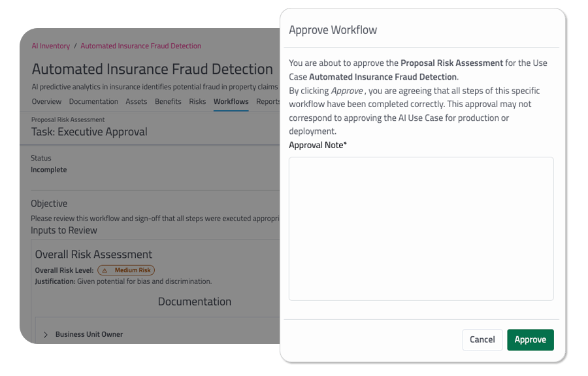Focus the Approval Note text area
The height and width of the screenshot is (376, 588).
pos(421,228)
